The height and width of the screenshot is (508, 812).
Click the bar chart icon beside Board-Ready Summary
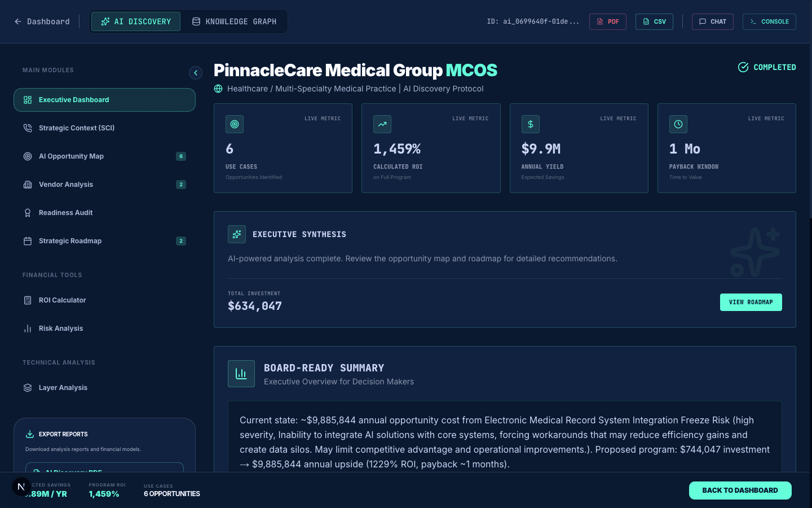(x=241, y=374)
